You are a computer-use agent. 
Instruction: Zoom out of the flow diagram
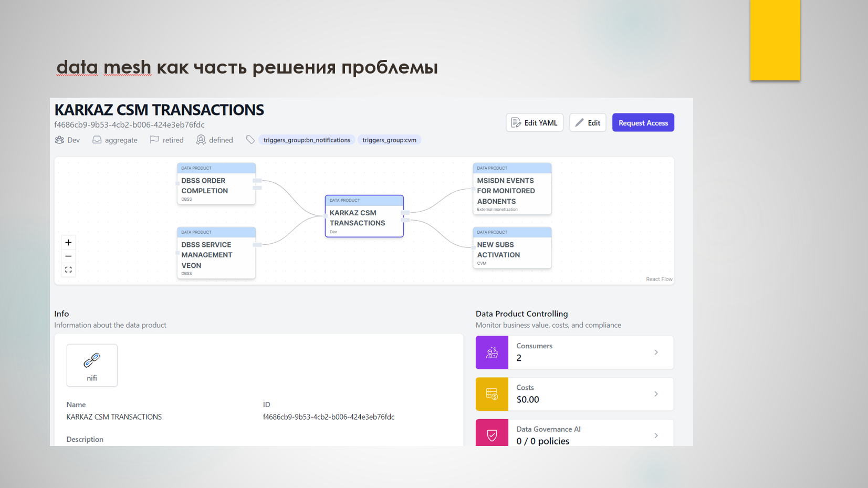68,256
